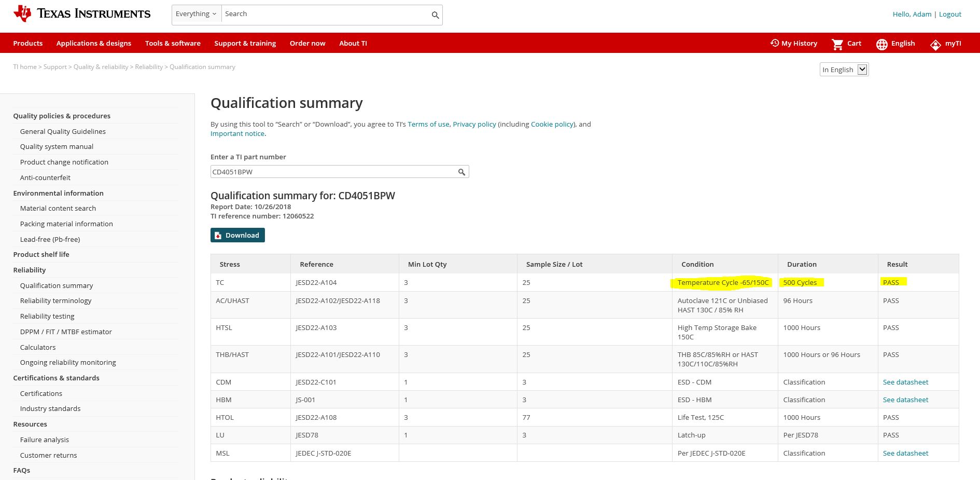Click Environmental information sidebar heading
Screen dimensions: 980x480
[58, 193]
